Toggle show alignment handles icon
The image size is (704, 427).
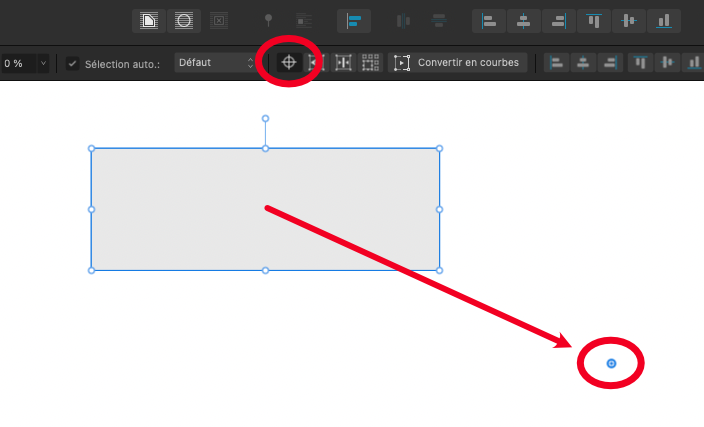[x=343, y=62]
